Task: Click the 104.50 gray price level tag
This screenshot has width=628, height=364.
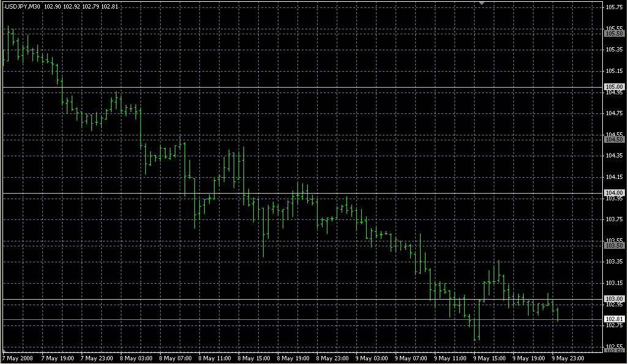Action: pos(614,140)
